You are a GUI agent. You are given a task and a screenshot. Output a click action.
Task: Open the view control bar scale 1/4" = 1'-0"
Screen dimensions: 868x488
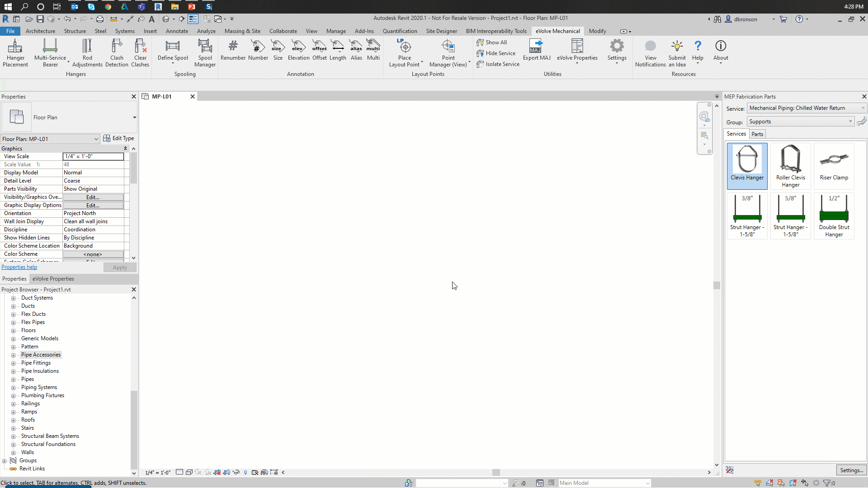tap(158, 473)
